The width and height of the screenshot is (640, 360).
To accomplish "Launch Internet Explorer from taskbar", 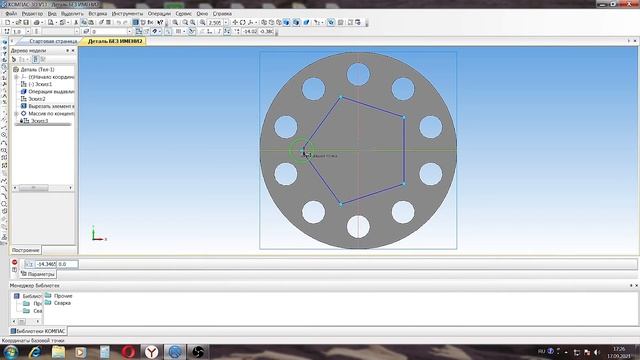I will click(x=35, y=352).
